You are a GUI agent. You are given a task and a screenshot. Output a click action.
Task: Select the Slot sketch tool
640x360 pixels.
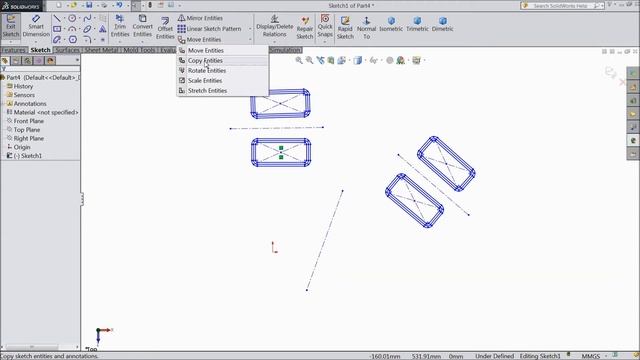pyautogui.click(x=57, y=40)
